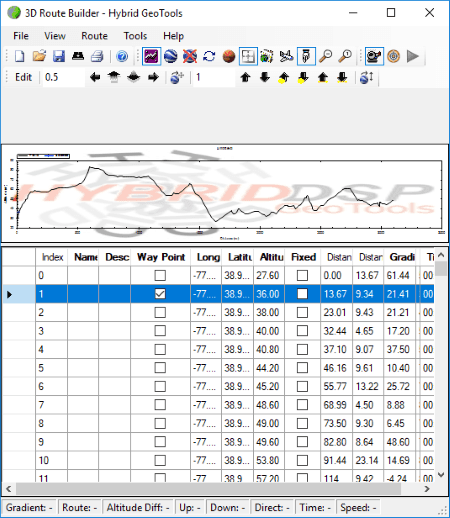Select the distance cell 73.50
The image size is (450, 518).
(x=337, y=423)
